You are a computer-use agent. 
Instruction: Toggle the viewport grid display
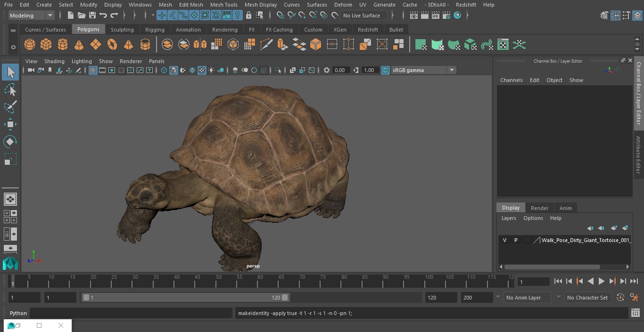tap(93, 70)
